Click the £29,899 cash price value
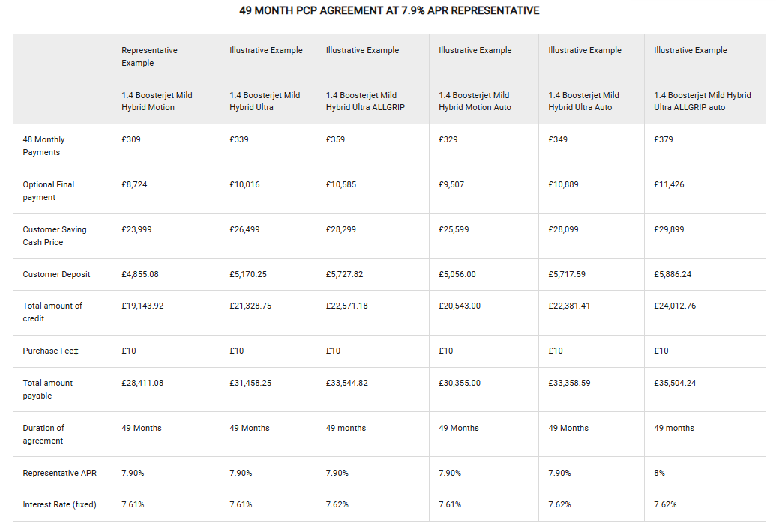Viewport: 776px width, 532px height. (x=669, y=230)
